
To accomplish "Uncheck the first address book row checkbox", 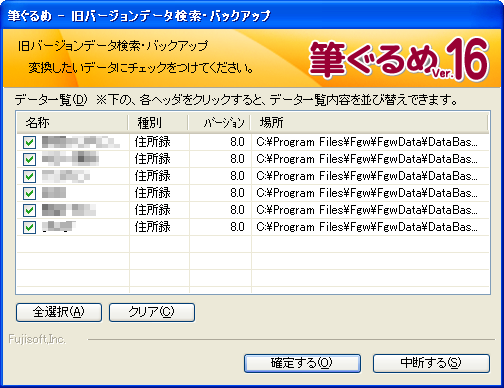I will pos(29,142).
